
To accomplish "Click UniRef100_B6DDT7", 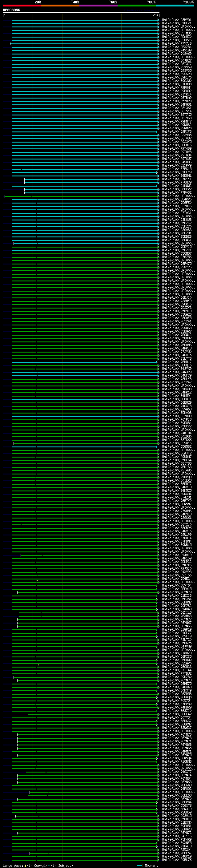I will (177, 483).
